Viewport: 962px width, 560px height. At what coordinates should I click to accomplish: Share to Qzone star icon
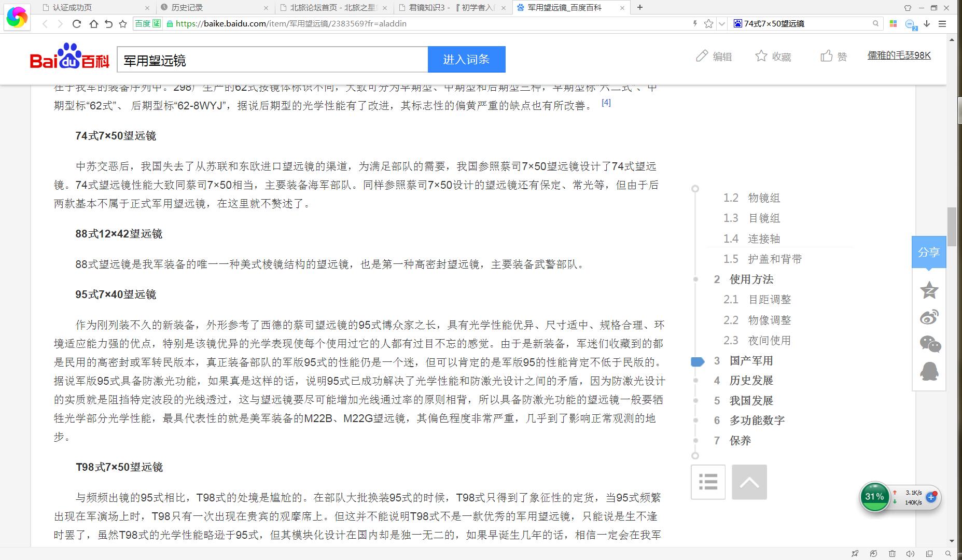pos(929,290)
